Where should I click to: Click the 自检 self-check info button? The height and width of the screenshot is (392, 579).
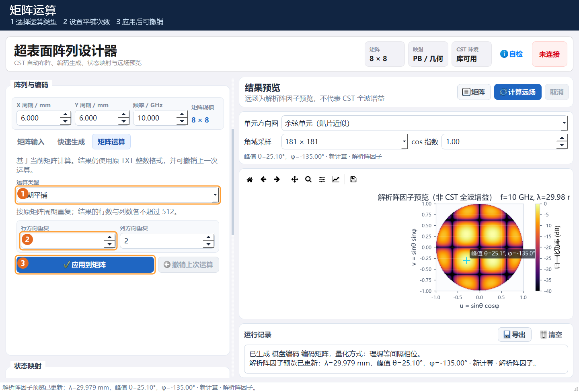click(511, 54)
